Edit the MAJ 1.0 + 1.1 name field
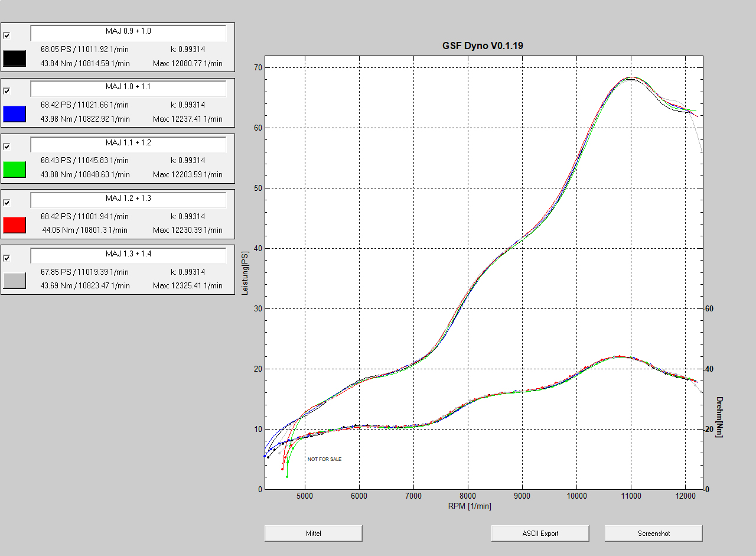The height and width of the screenshot is (556, 756). point(128,89)
